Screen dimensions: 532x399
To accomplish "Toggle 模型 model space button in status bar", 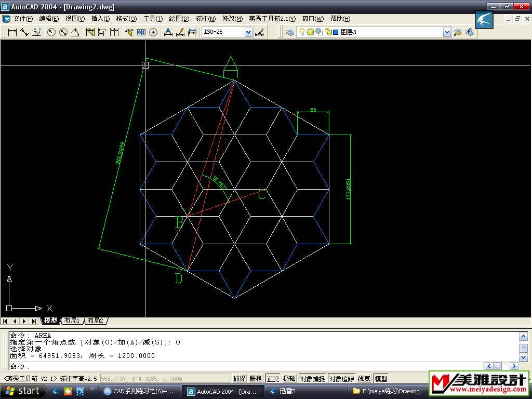I will [x=381, y=379].
